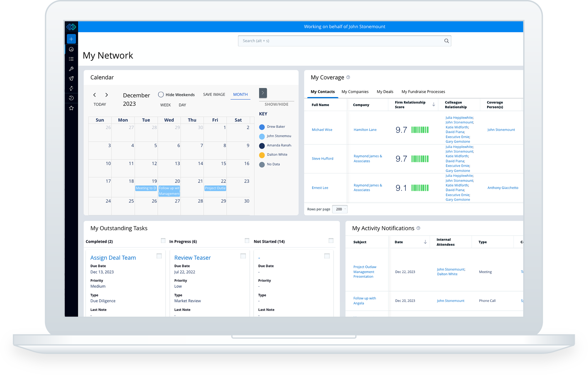Click the paper plane icon in sidebar

pos(71,79)
